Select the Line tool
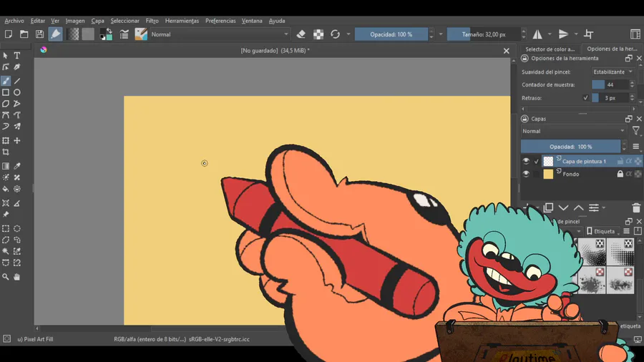The height and width of the screenshot is (362, 644). pyautogui.click(x=17, y=81)
